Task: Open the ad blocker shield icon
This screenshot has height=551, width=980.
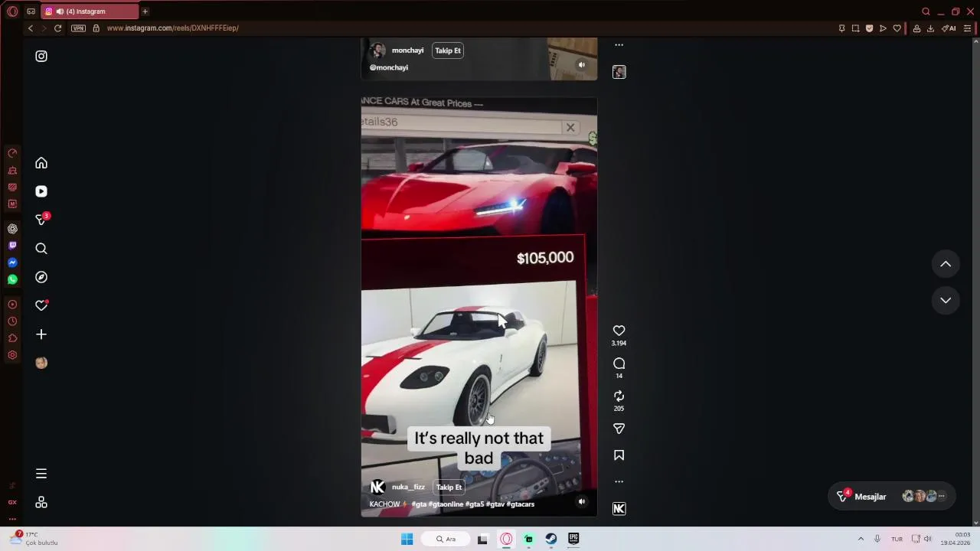Action: pos(869,28)
